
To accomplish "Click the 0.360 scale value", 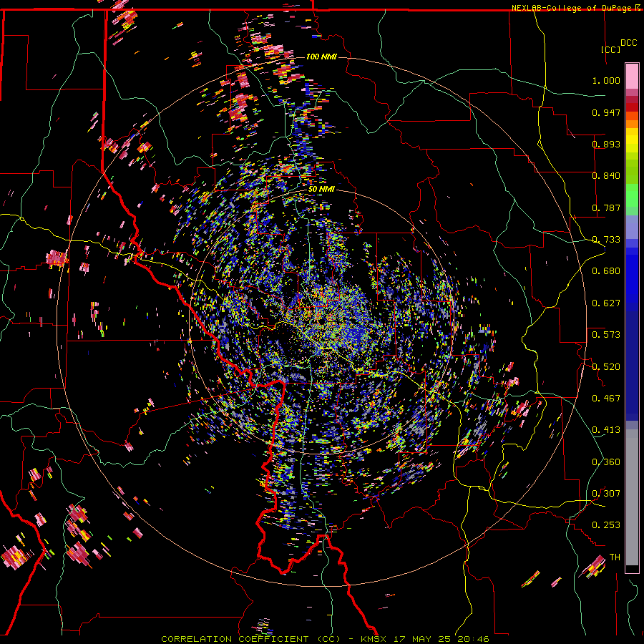I will pos(606,462).
